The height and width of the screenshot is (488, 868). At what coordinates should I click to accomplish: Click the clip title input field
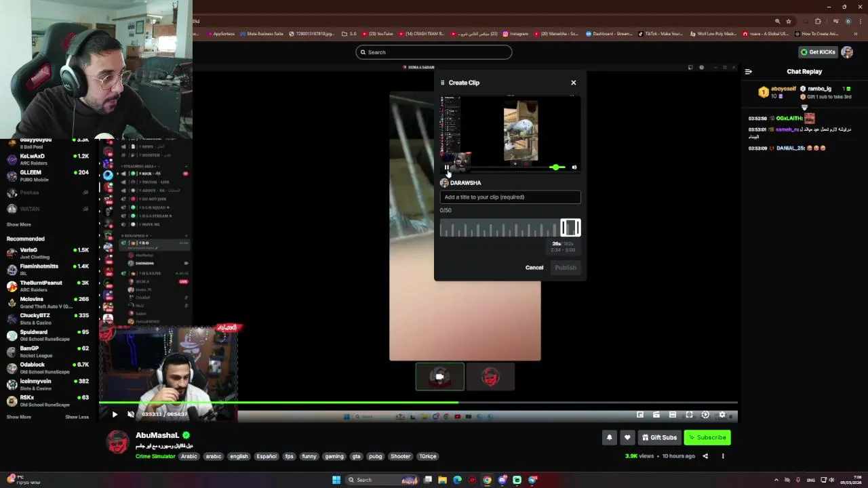coord(510,197)
